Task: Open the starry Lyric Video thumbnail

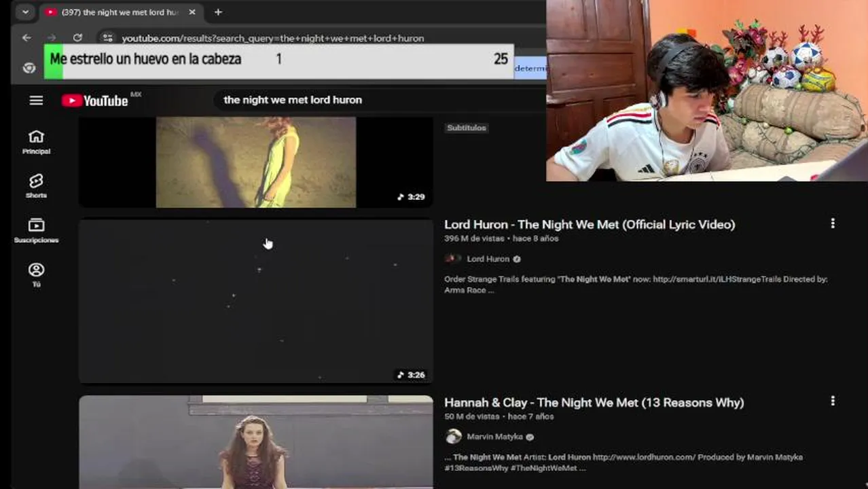Action: [x=256, y=301]
